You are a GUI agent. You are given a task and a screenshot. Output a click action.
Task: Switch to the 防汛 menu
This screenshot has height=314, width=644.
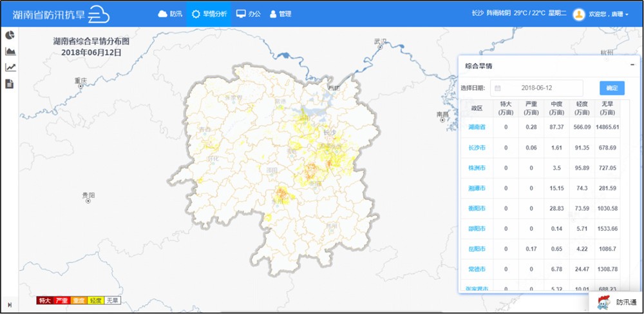171,14
